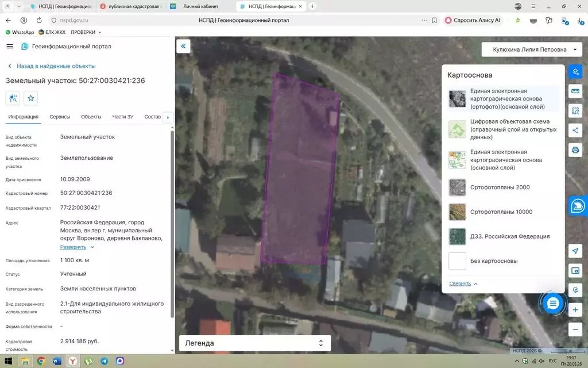The image size is (588, 368).
Task: Zoom in the map with plus button
Action: [x=575, y=310]
